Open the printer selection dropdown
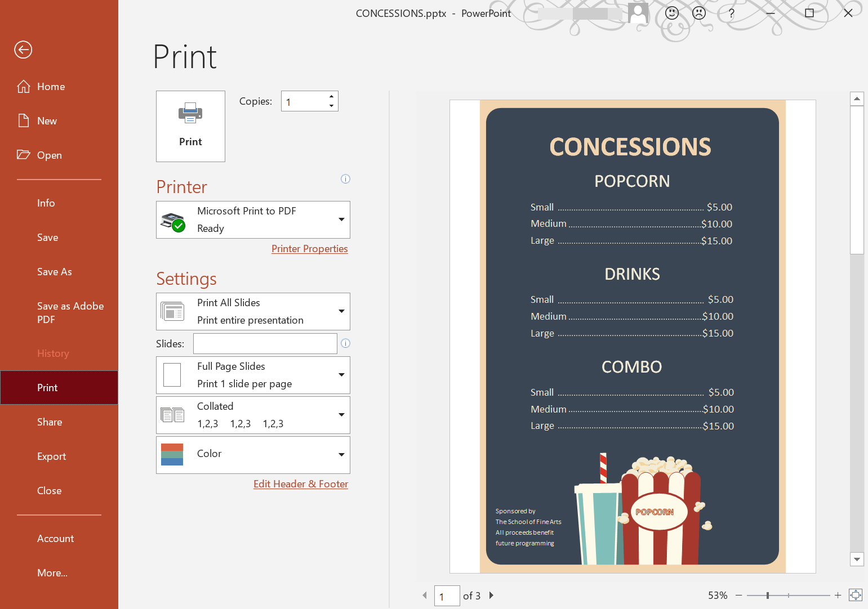The height and width of the screenshot is (609, 868). 341,220
